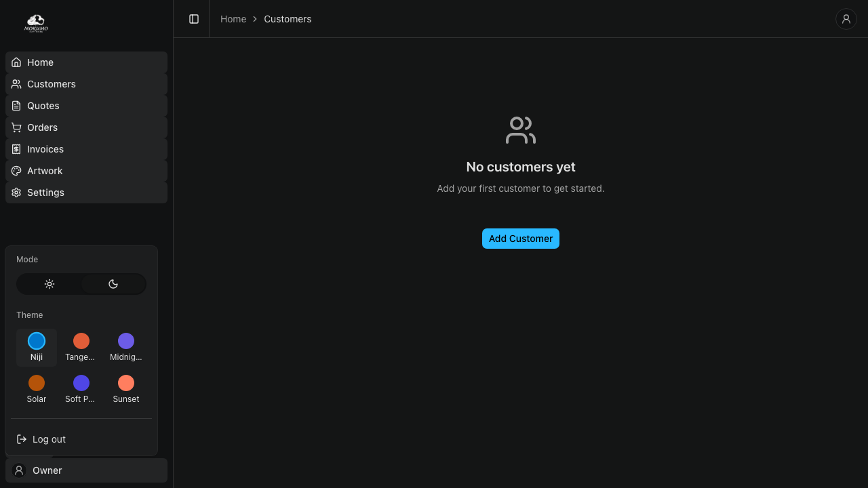Toggle the sidebar panel icon

pos(194,19)
